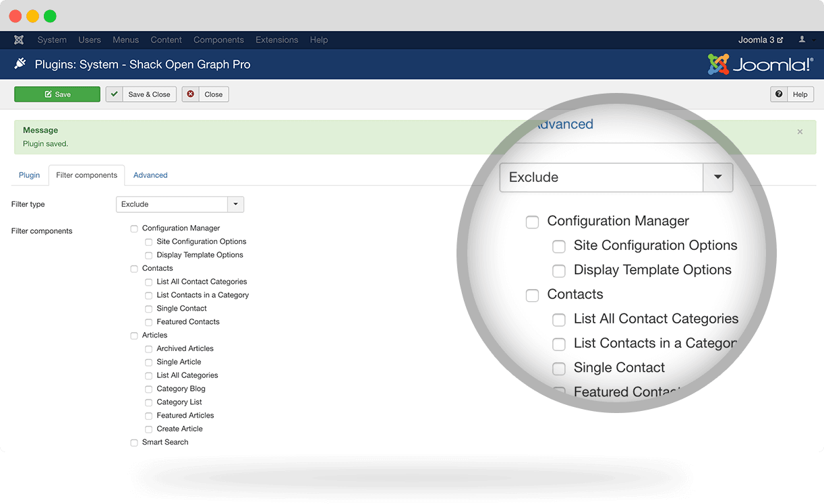Open the Menus menu
The image size is (824, 504).
point(125,40)
